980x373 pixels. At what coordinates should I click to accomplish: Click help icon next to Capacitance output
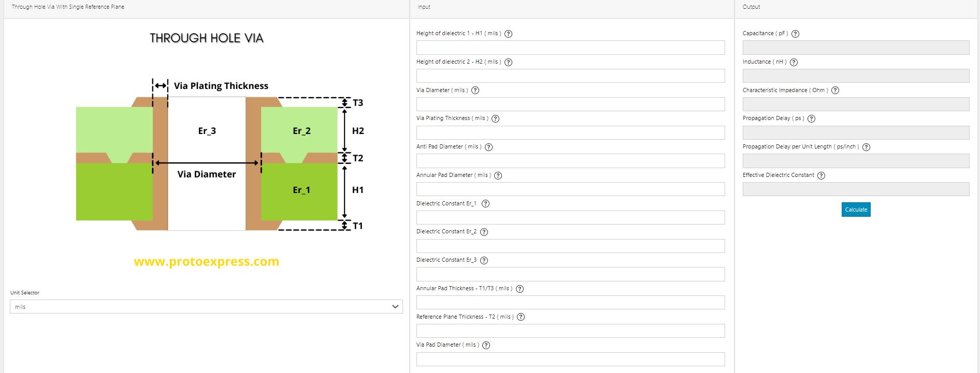click(796, 34)
